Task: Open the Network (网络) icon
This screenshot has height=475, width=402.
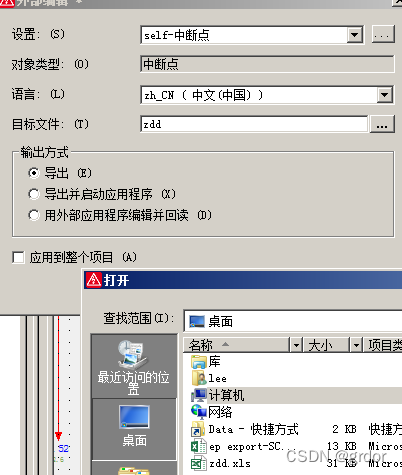Action: [x=199, y=412]
